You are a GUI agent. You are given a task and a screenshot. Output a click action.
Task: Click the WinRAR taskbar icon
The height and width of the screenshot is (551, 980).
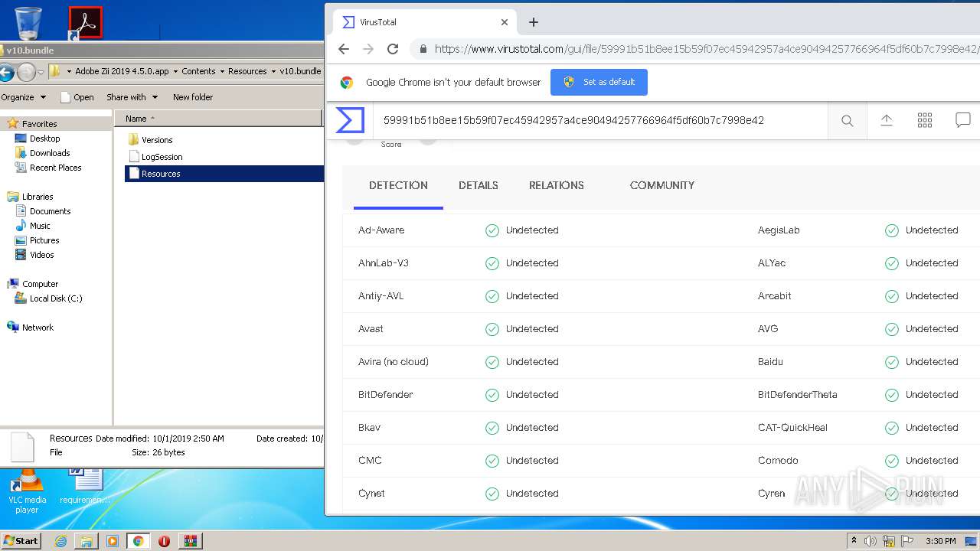click(x=190, y=541)
